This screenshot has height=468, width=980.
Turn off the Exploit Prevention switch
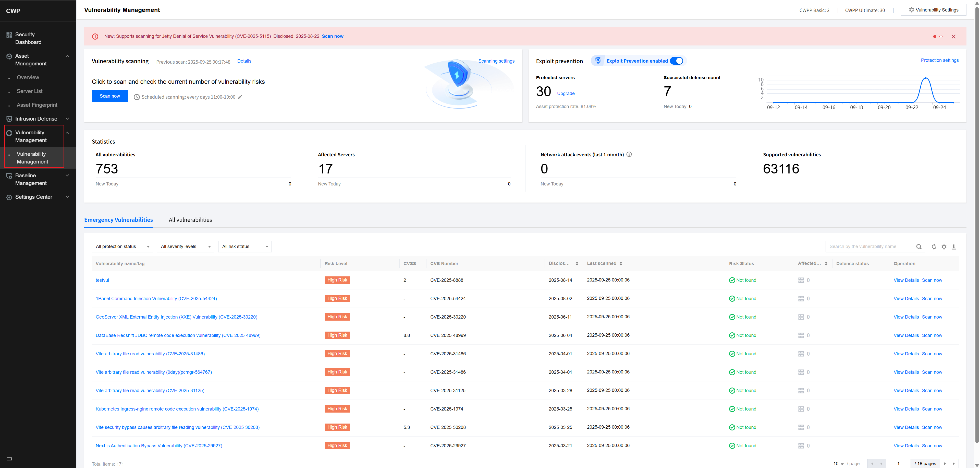tap(676, 61)
